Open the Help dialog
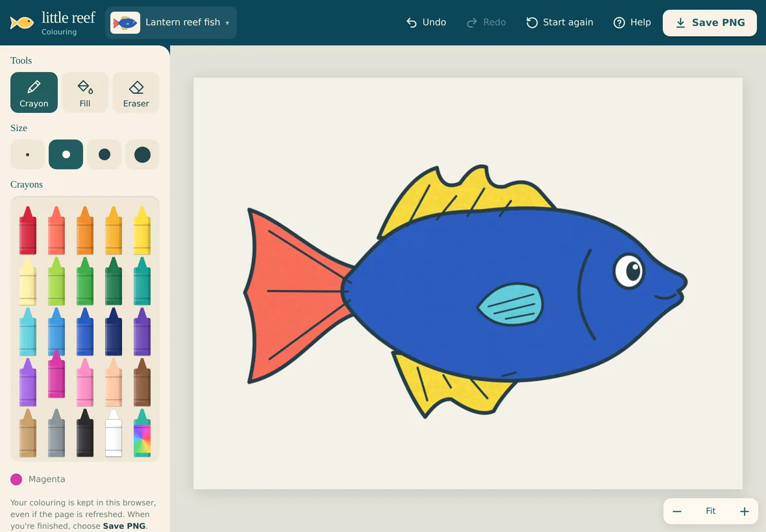 click(632, 23)
